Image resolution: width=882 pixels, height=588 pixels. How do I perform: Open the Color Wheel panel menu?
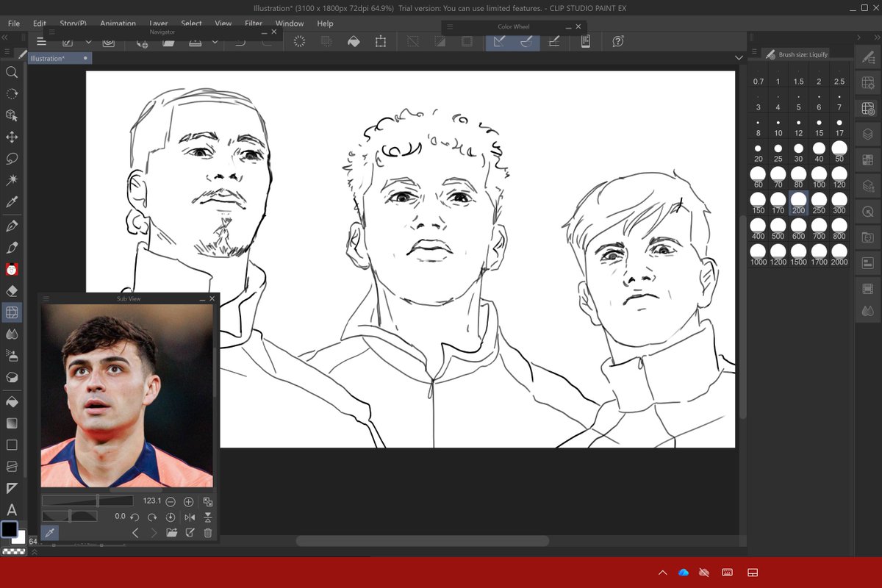coord(450,26)
